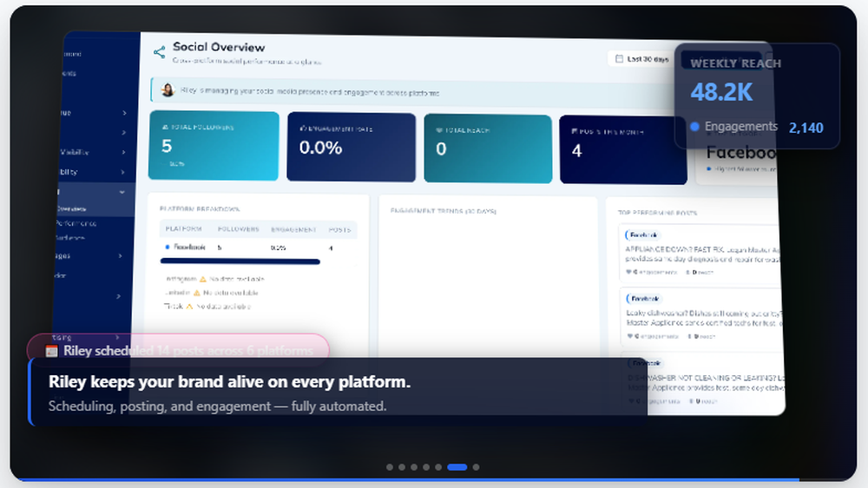
Task: Go to the second carousel slide dot
Action: pyautogui.click(x=402, y=467)
